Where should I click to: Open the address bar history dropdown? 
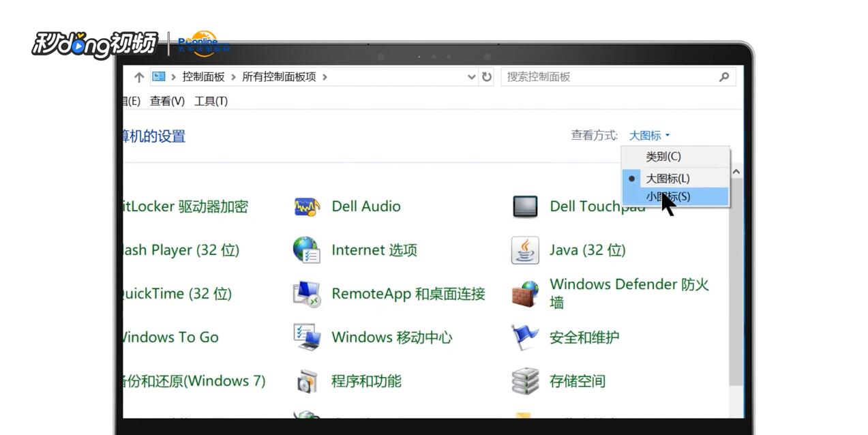tap(471, 77)
